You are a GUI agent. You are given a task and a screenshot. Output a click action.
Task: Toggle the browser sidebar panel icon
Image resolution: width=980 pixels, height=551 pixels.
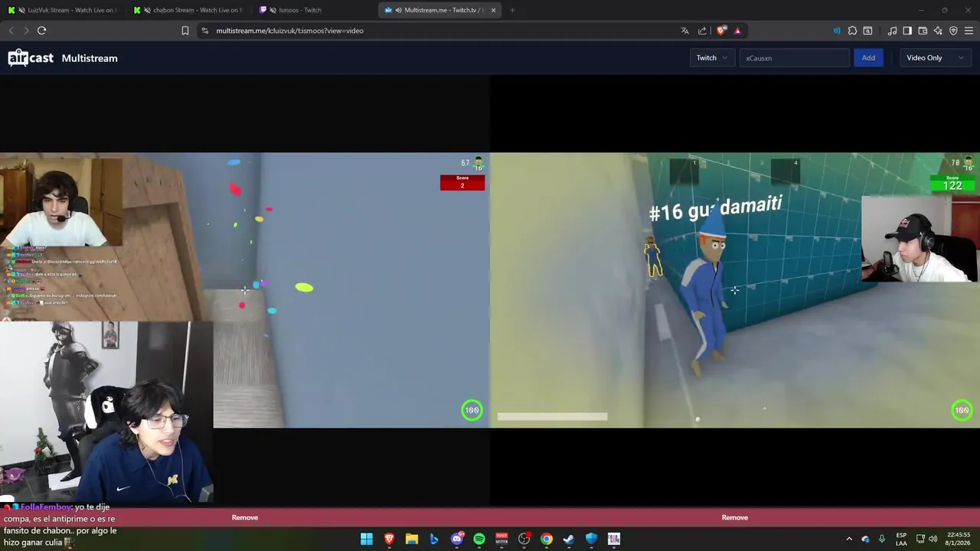907,31
